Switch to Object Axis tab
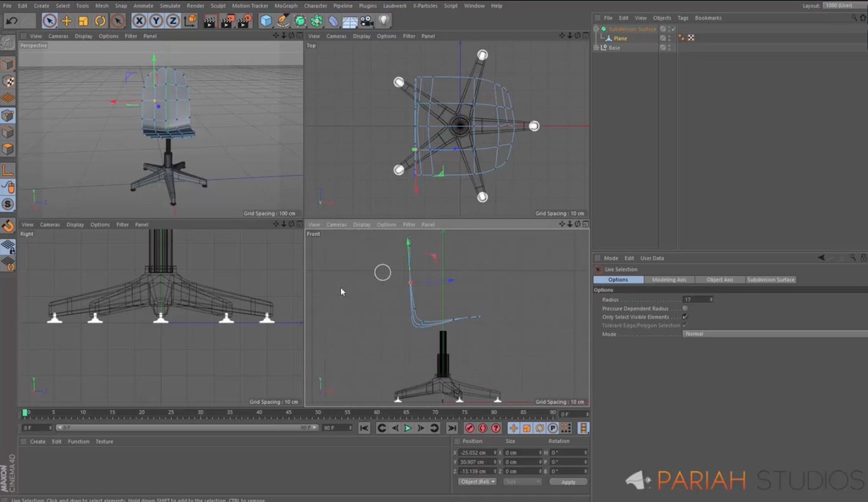Image resolution: width=868 pixels, height=502 pixels. (720, 280)
